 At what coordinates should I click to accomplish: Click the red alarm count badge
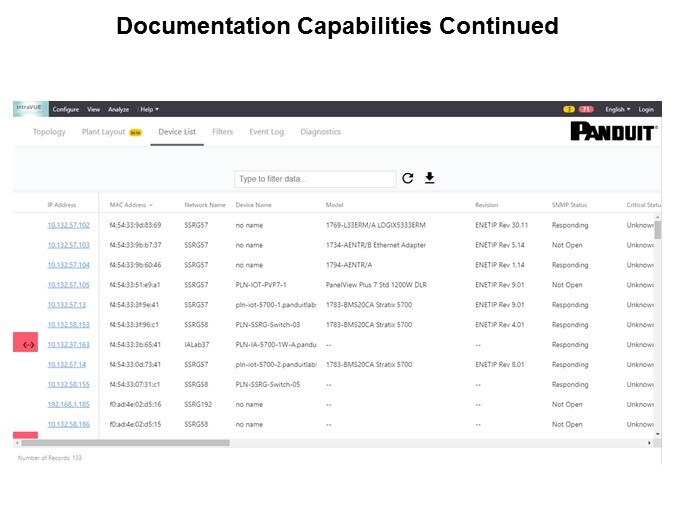pyautogui.click(x=586, y=109)
